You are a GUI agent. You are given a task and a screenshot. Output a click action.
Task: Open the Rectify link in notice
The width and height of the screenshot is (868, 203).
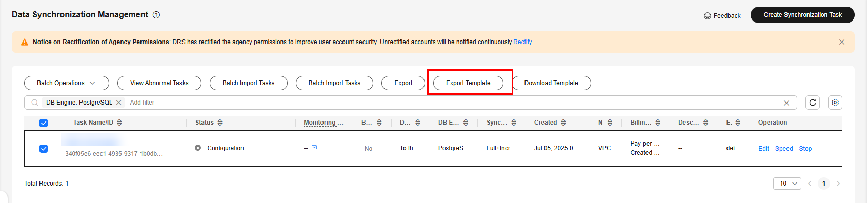click(522, 42)
